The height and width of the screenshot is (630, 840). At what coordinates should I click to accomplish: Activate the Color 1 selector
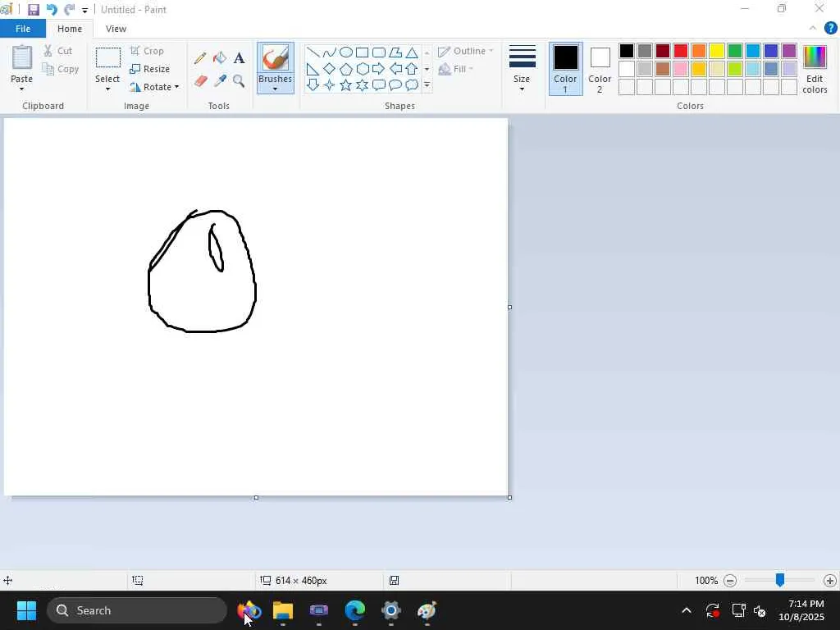[565, 68]
